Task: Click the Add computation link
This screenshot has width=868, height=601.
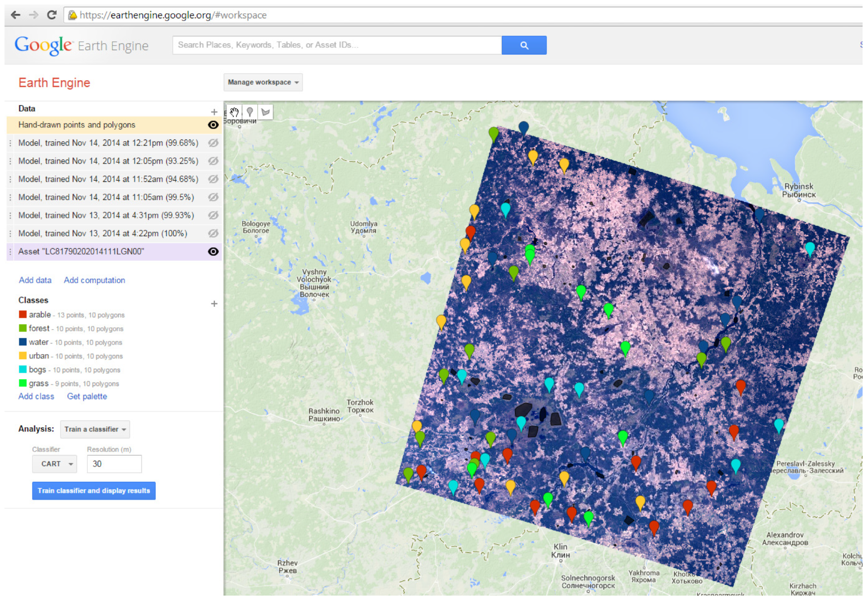Action: tap(94, 280)
